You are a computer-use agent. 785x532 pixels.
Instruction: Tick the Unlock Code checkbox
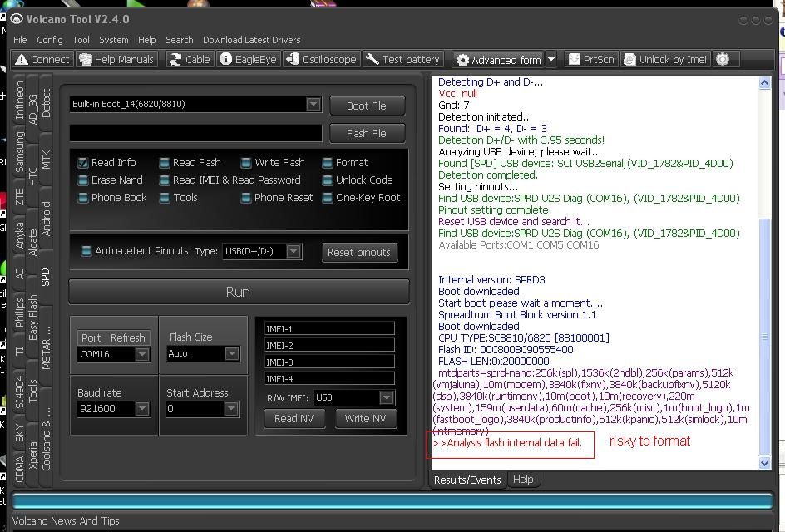pyautogui.click(x=328, y=180)
